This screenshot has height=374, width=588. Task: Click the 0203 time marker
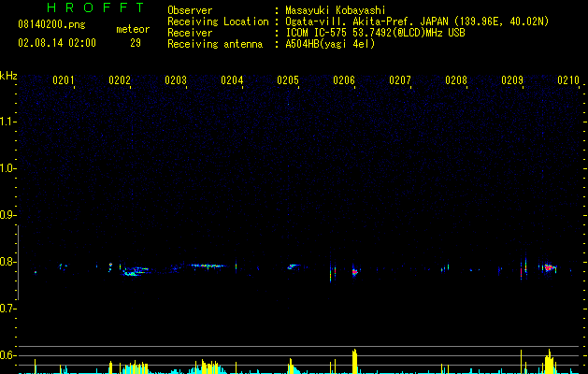176,80
